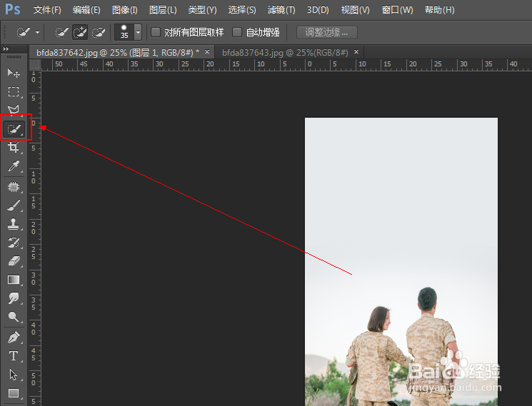Open the 图像(I) menu
This screenshot has width=532, height=406.
point(124,10)
